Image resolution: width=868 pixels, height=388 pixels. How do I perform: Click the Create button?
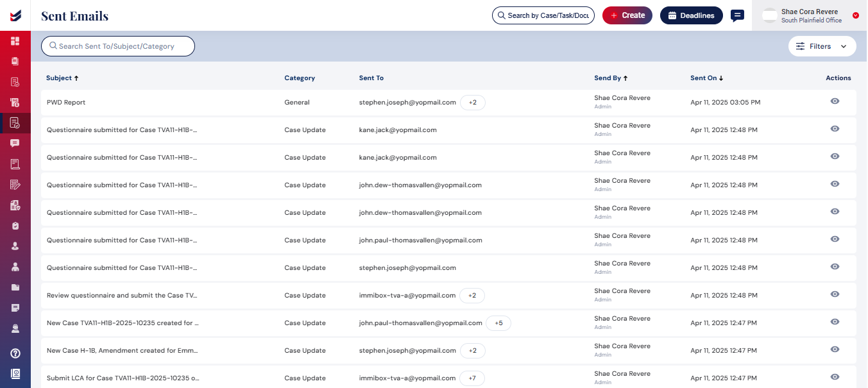[627, 15]
